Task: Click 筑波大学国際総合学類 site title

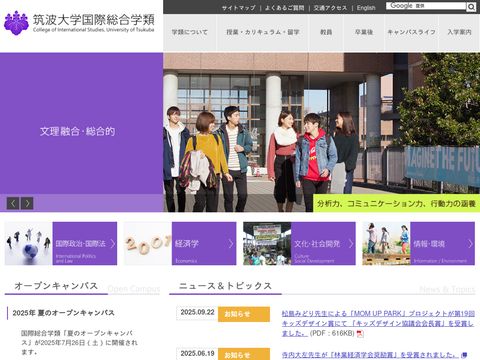Action: point(94,20)
